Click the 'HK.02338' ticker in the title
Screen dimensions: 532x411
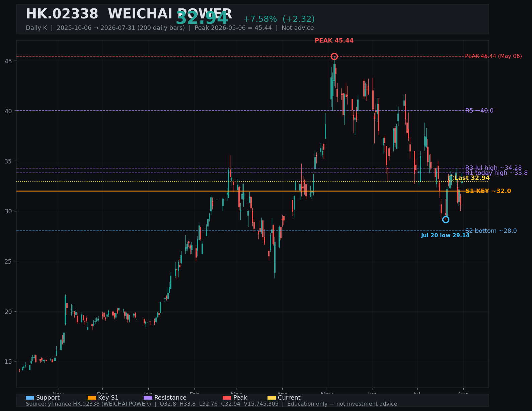pyautogui.click(x=62, y=14)
